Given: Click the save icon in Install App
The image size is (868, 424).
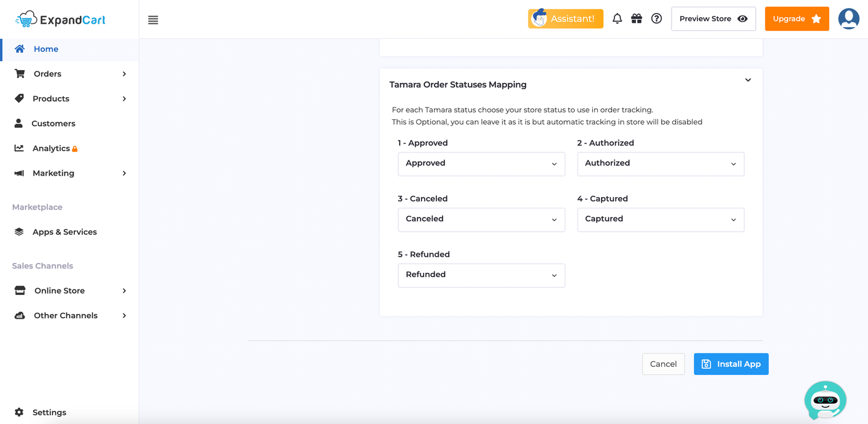Looking at the screenshot, I should click(706, 364).
